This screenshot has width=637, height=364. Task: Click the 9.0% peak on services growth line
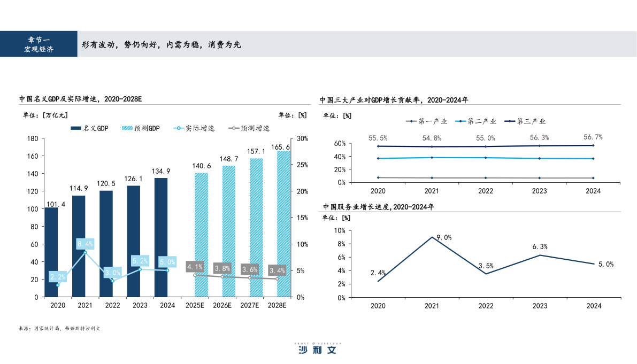[432, 237]
